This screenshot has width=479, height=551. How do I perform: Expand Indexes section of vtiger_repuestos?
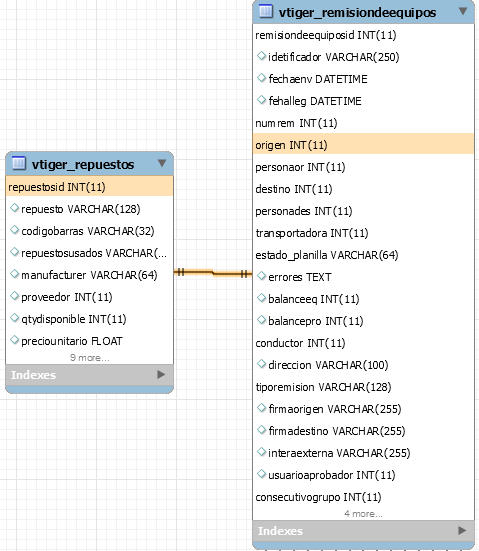point(161,375)
